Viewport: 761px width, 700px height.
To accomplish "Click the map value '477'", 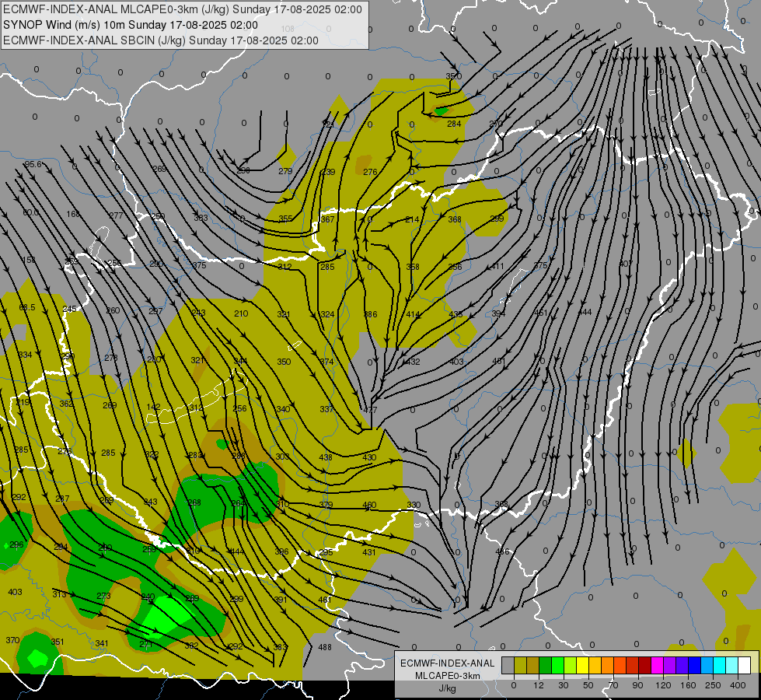I will click(x=370, y=410).
